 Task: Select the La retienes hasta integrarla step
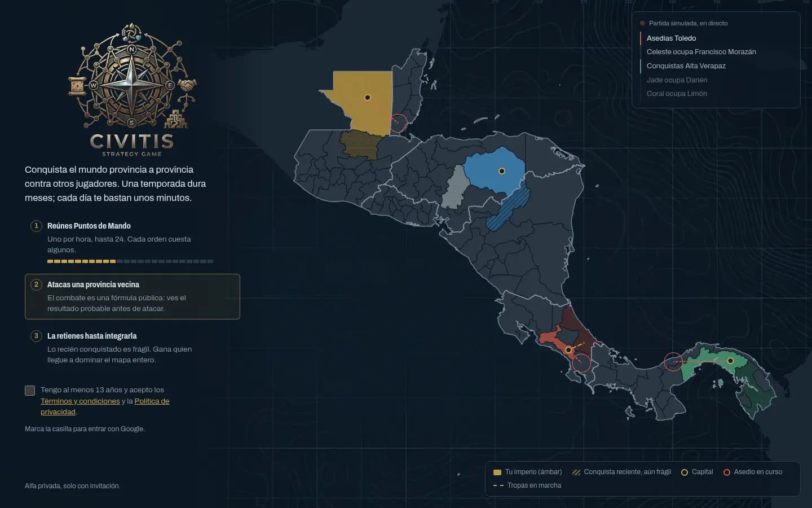pos(133,348)
